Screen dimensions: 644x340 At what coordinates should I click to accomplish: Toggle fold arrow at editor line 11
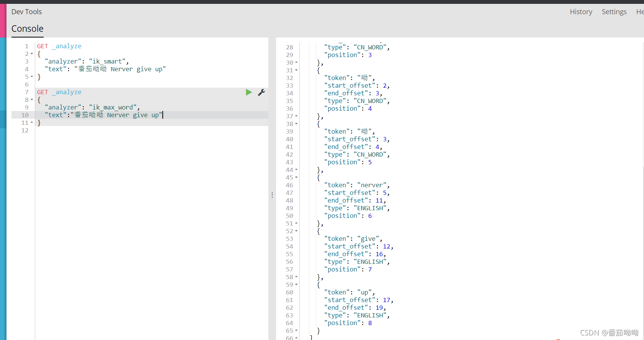(32, 123)
